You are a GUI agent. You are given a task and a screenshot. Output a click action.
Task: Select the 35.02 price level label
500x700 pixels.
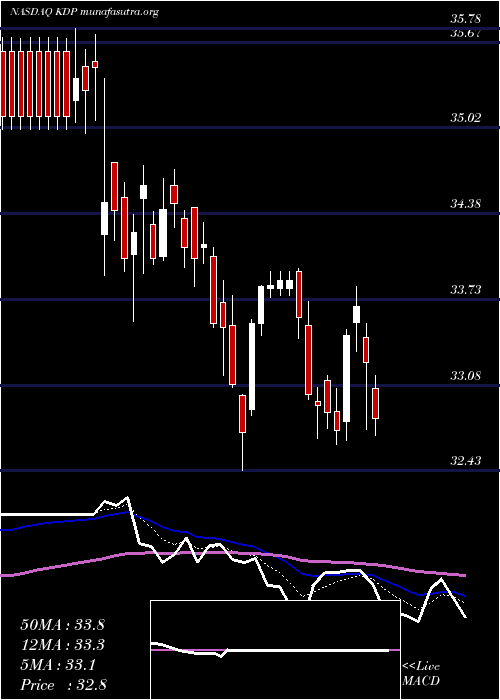[465, 118]
